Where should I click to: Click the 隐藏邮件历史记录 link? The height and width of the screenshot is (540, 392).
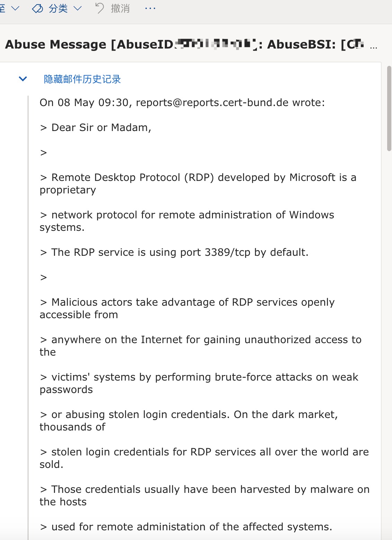(x=82, y=79)
